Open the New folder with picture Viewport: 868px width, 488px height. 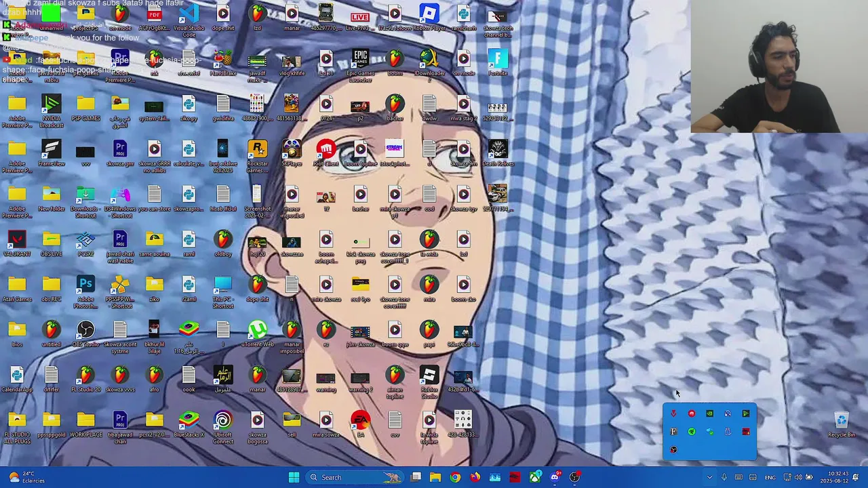[52, 199]
